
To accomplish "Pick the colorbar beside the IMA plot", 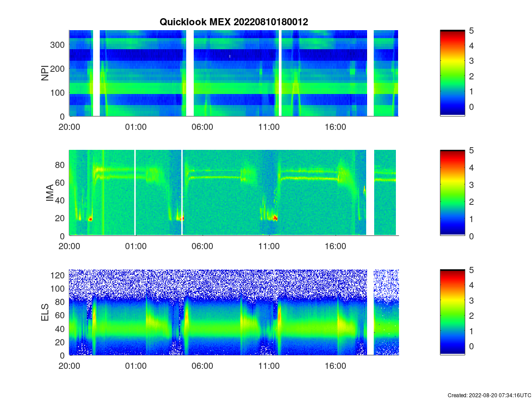I will tap(452, 193).
